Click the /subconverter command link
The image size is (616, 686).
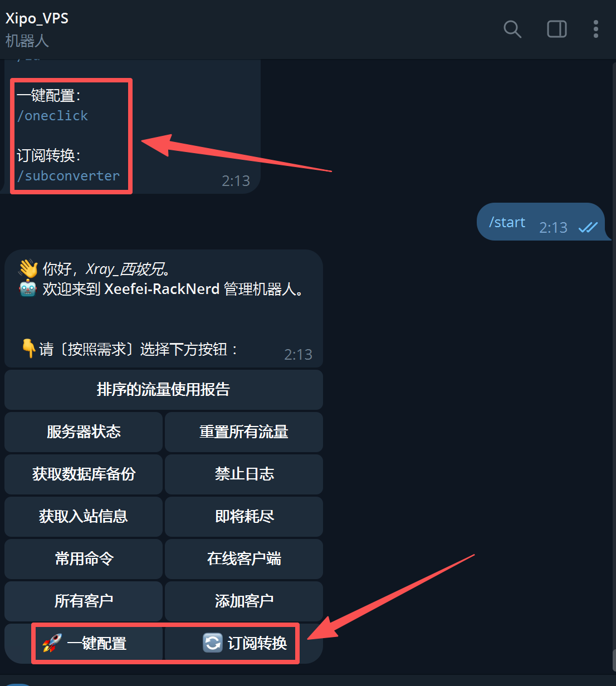(x=69, y=176)
